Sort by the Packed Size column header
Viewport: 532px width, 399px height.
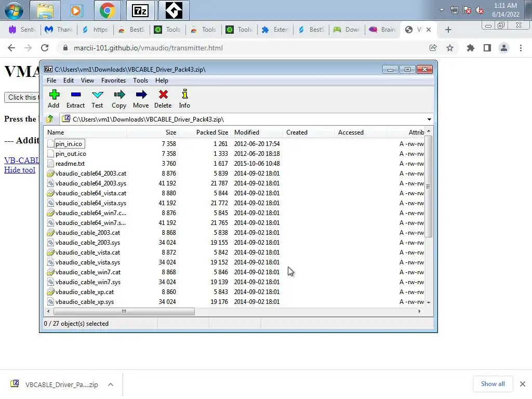[205, 132]
